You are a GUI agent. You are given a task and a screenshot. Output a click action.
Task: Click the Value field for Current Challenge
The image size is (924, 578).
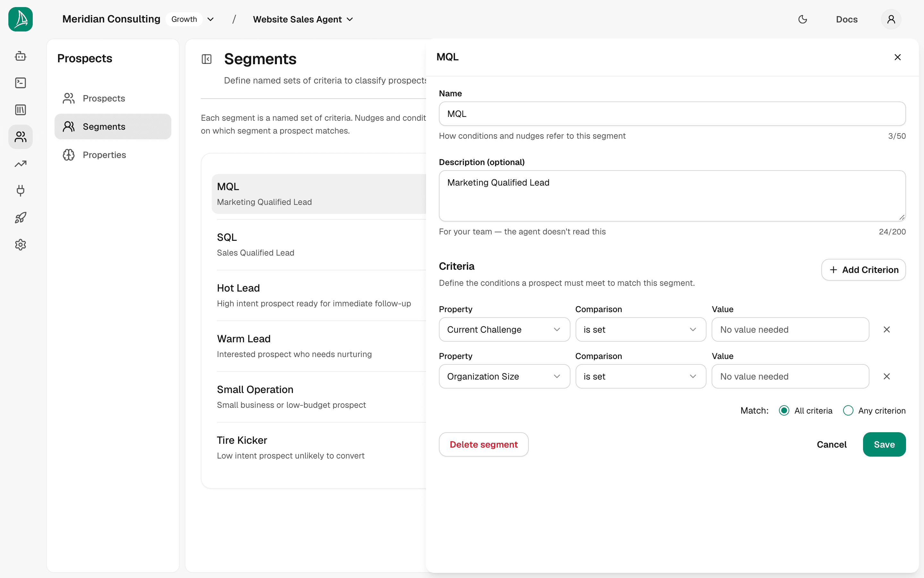click(x=790, y=329)
